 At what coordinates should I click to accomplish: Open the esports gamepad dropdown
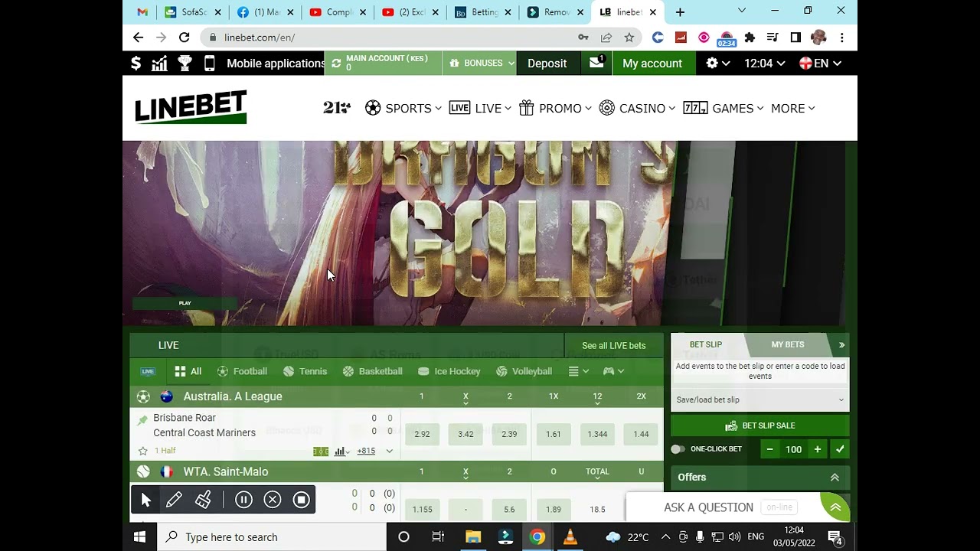(613, 371)
